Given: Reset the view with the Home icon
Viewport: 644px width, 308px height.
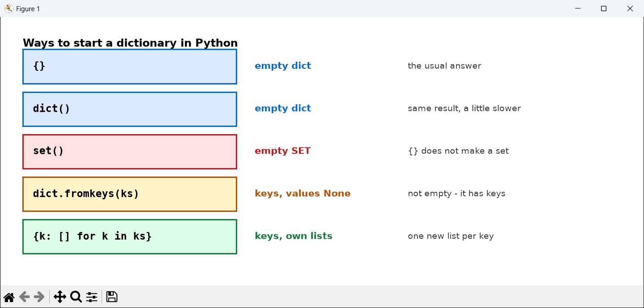Looking at the screenshot, I should [9, 297].
